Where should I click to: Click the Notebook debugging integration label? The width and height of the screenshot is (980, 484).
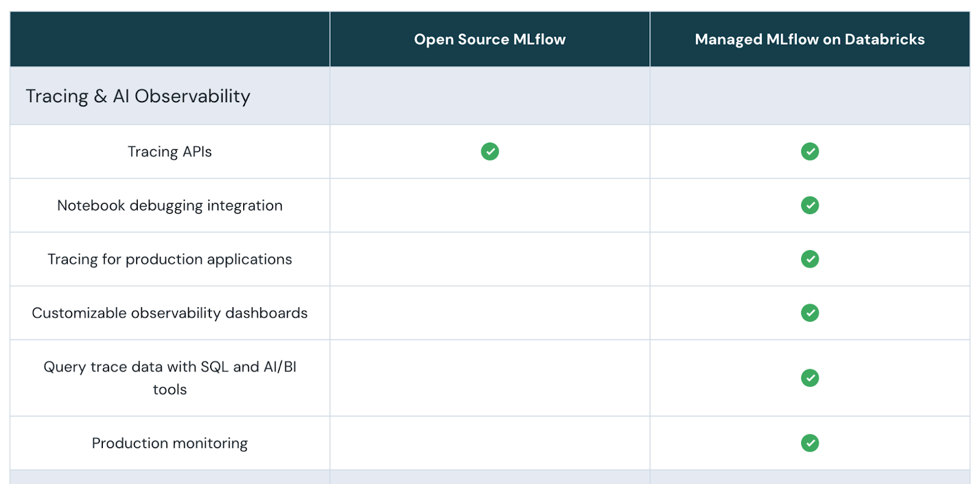coord(170,206)
